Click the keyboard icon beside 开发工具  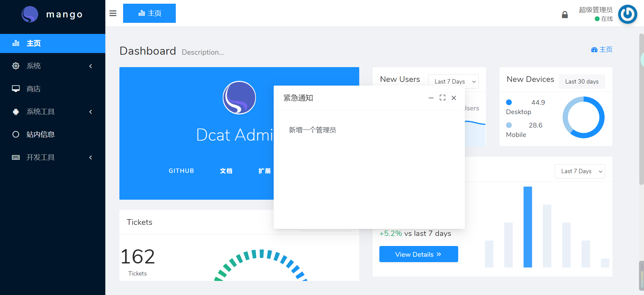[16, 157]
